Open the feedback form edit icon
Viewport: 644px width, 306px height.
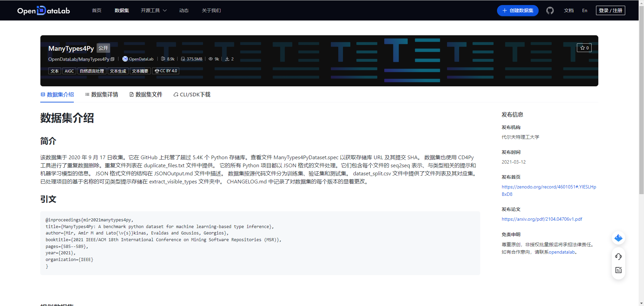(618, 270)
